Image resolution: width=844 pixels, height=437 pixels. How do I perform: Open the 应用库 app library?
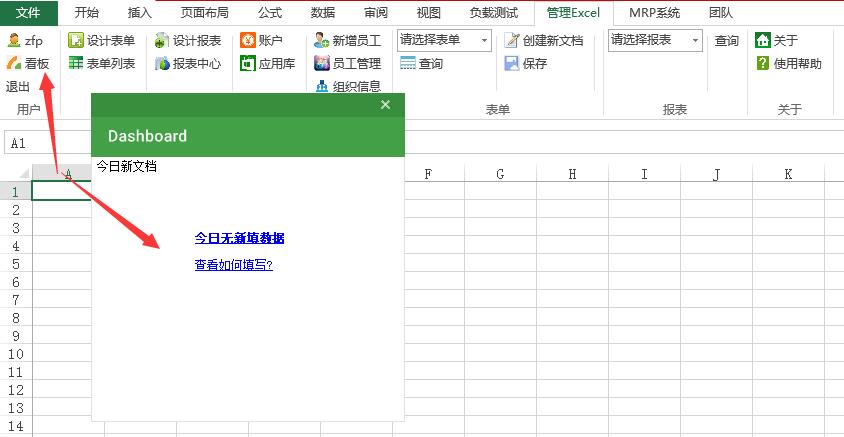tap(248, 63)
